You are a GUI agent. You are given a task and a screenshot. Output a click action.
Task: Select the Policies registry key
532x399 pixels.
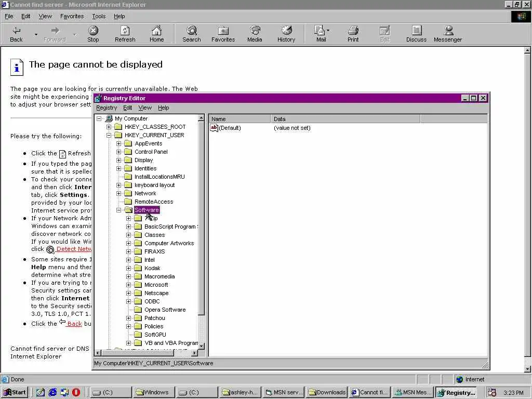[x=154, y=326]
